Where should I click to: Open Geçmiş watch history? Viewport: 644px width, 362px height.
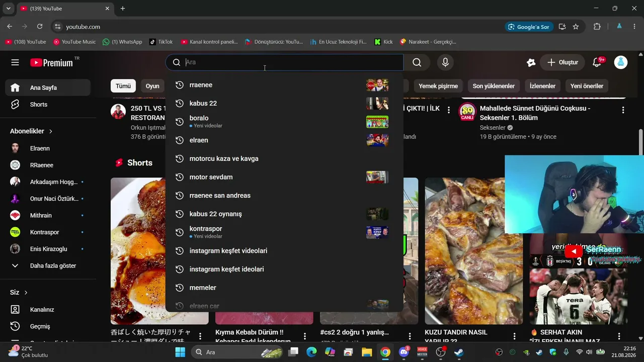pos(48,326)
